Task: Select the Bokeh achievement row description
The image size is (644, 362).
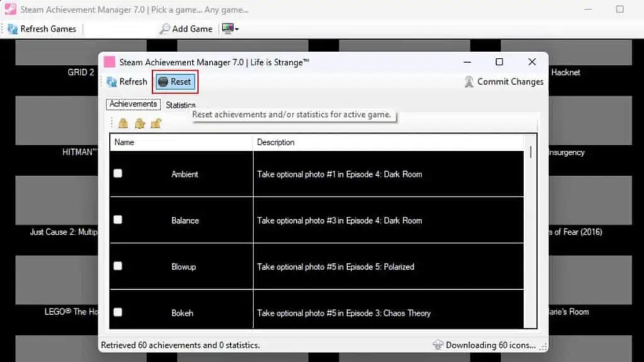Action: point(343,312)
